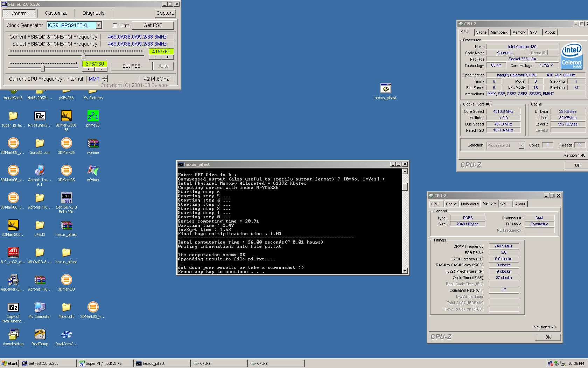Click "Intel Celeron 430" processor name field
The image size is (588, 368).
[522, 47]
